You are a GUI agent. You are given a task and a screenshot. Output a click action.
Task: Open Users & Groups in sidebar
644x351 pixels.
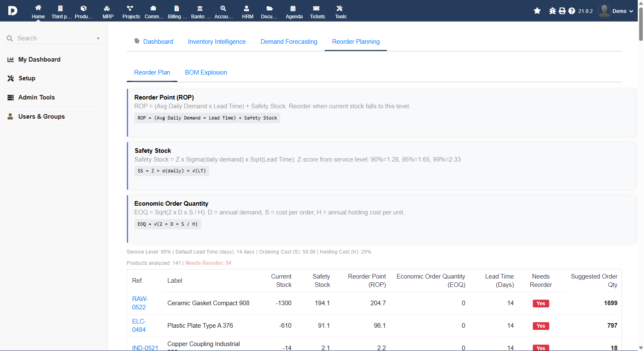[41, 117]
